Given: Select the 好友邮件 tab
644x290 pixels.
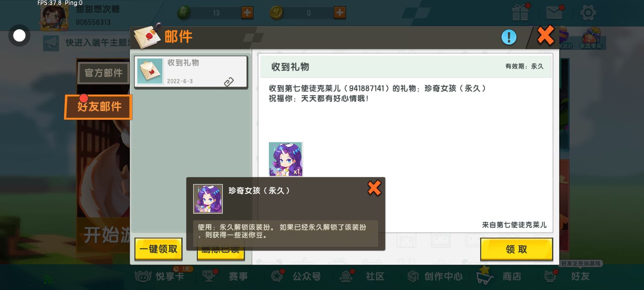Looking at the screenshot, I should click(98, 107).
